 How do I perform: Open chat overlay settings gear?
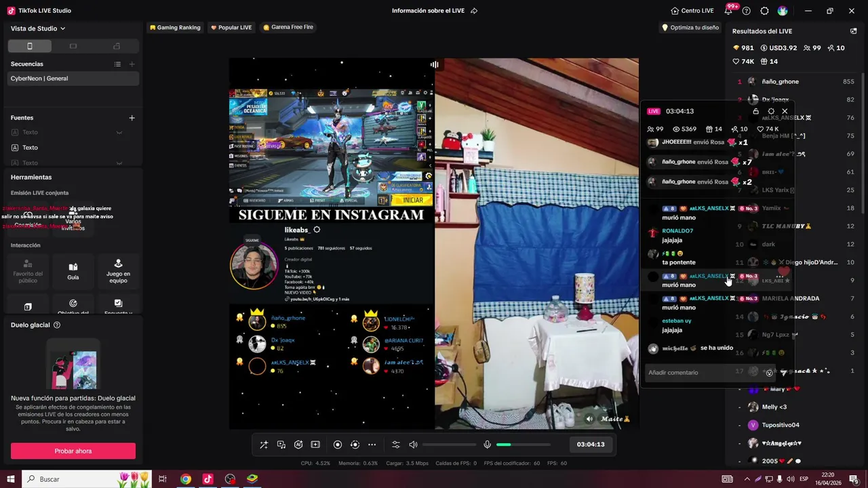pyautogui.click(x=771, y=111)
